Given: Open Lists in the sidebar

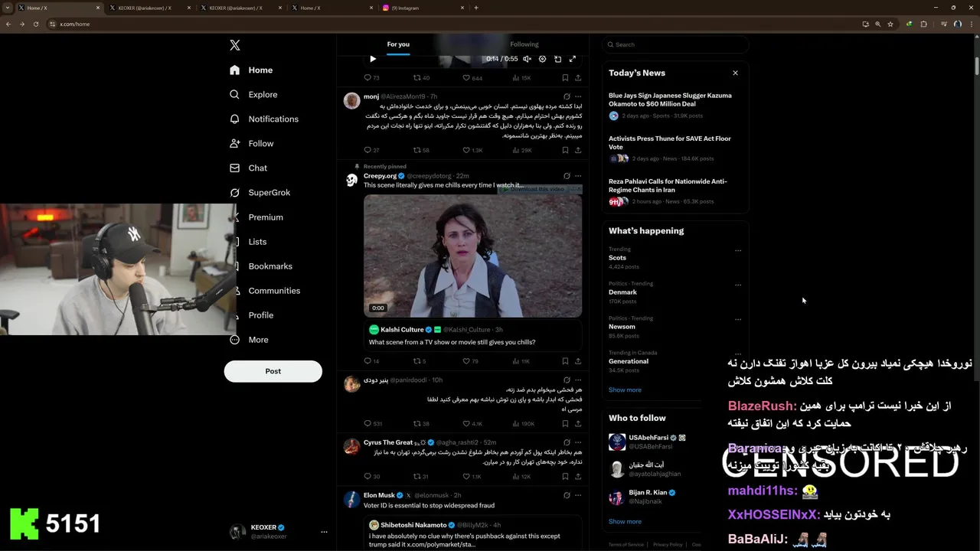Looking at the screenshot, I should tap(257, 241).
